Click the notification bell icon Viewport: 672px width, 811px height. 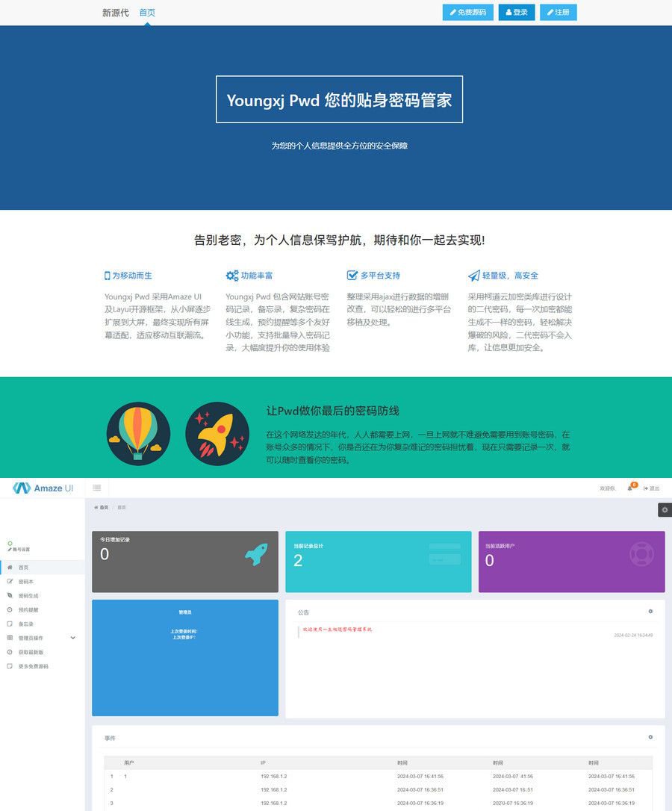630,488
